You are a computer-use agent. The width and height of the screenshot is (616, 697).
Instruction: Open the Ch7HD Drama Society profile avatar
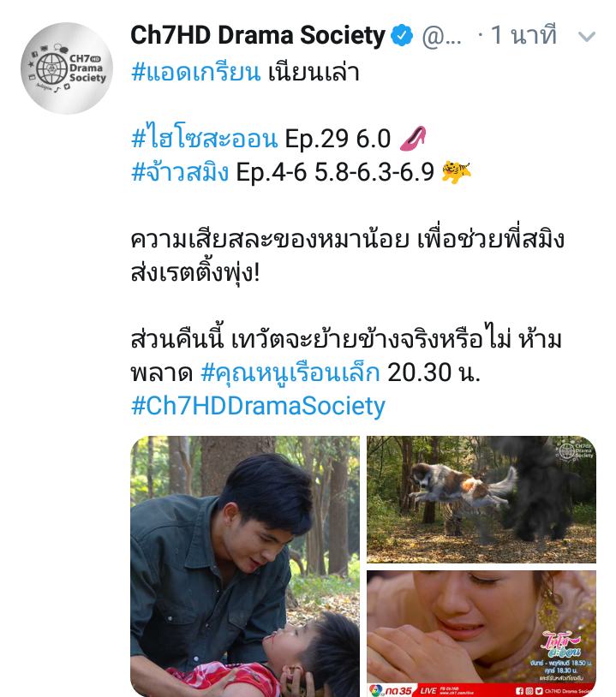click(x=67, y=68)
